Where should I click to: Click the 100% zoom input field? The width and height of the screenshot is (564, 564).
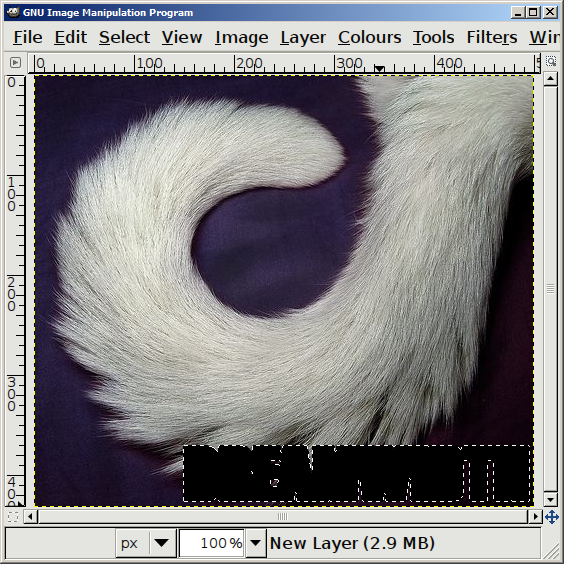point(212,543)
